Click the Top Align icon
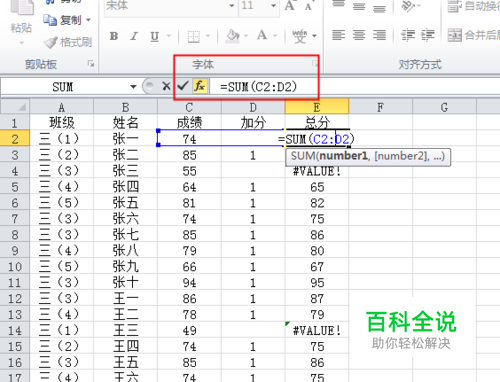Viewport: 500px width, 382px height. click(x=338, y=5)
